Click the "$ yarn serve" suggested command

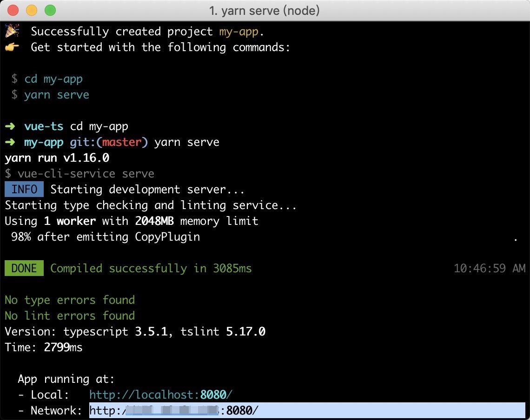coord(50,95)
